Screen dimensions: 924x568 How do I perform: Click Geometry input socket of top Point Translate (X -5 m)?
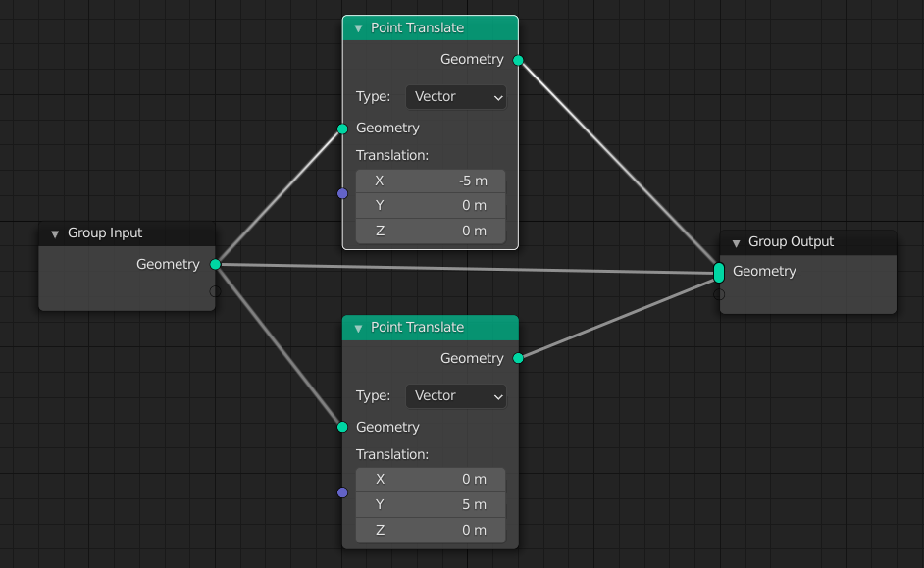pyautogui.click(x=342, y=129)
